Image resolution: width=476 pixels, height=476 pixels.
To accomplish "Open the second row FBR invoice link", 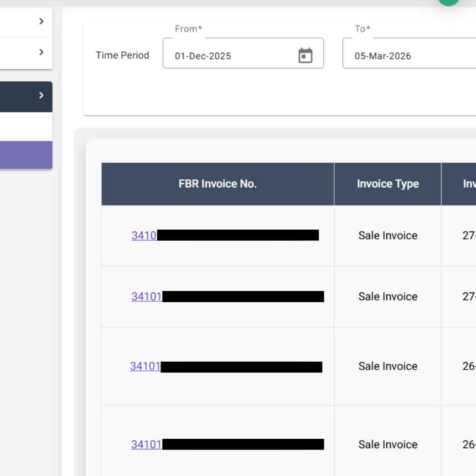I will click(x=146, y=297).
